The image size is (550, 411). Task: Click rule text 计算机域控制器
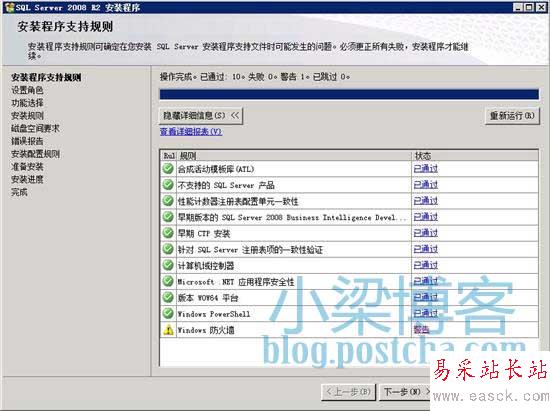(206, 265)
